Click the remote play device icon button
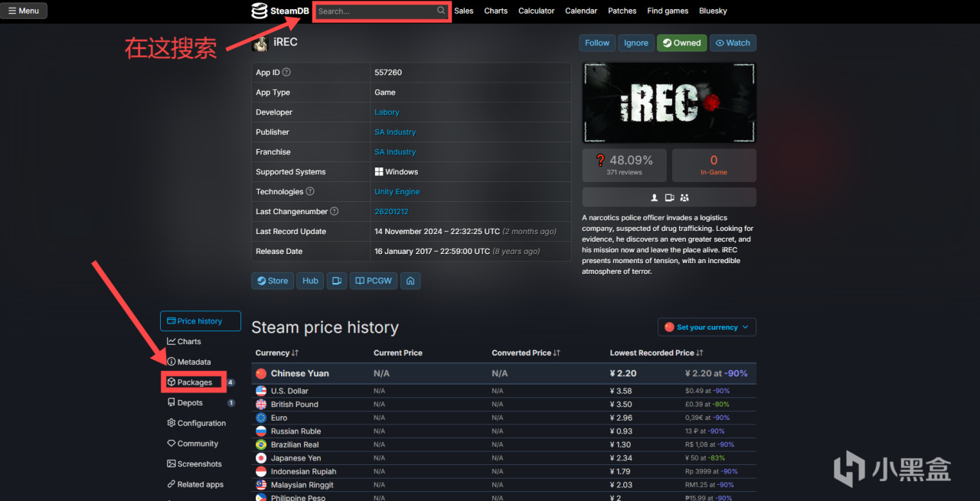Screen dimensions: 980x501 coord(337,281)
